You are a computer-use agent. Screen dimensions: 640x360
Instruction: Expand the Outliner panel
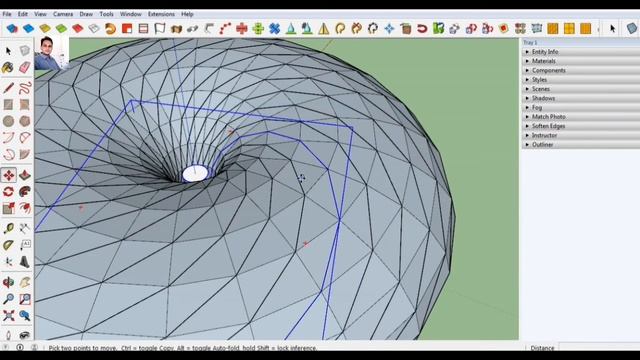(x=581, y=144)
